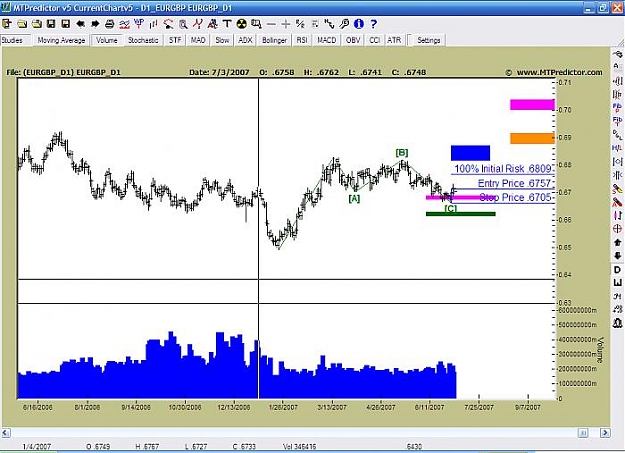Click the first toolbar icon with document and arrow
The height and width of the screenshot is (453, 625).
point(7,24)
